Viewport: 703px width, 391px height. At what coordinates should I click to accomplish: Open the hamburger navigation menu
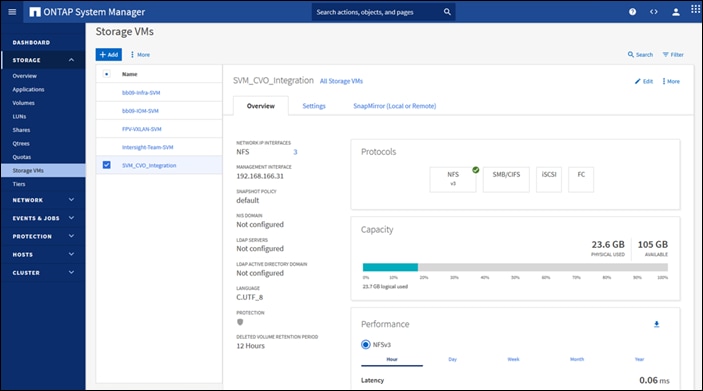pyautogui.click(x=12, y=12)
